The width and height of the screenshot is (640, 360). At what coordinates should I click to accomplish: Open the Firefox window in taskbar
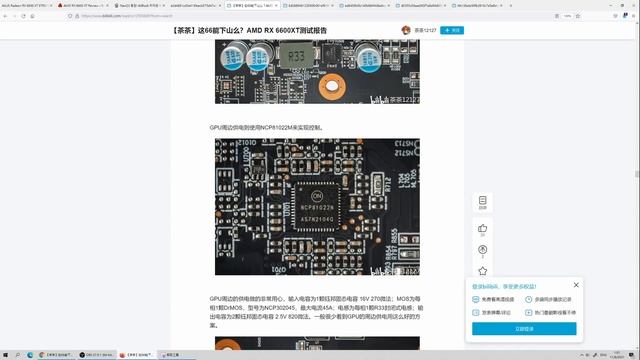[x=136, y=355]
